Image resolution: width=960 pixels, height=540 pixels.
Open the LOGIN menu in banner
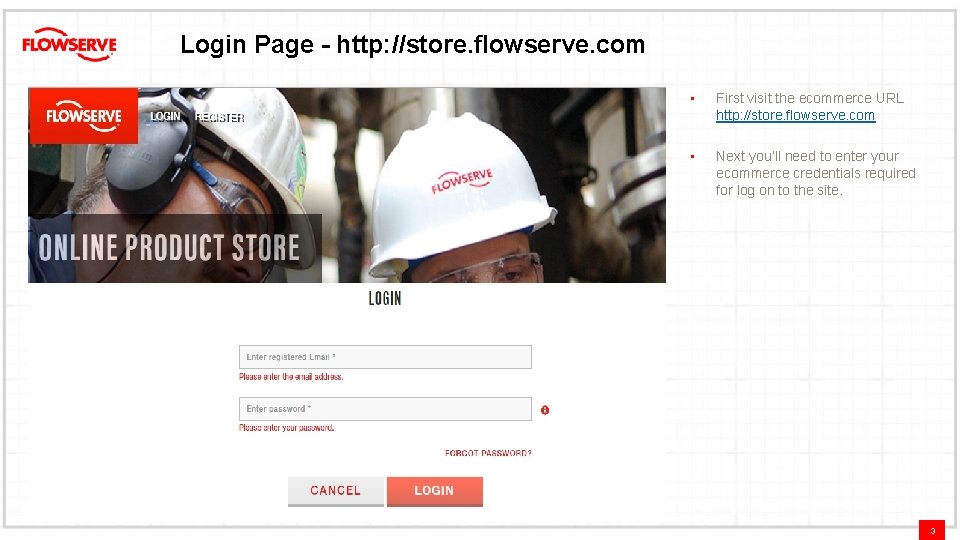165,116
